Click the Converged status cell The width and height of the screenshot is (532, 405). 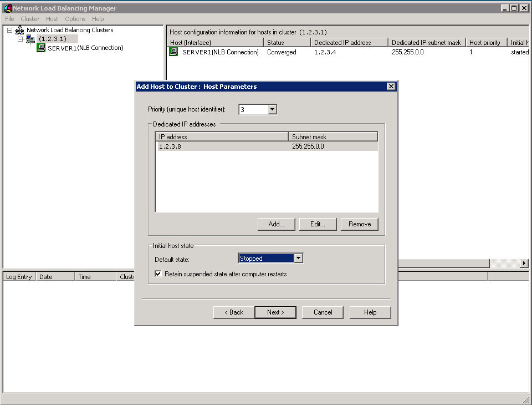coord(282,52)
